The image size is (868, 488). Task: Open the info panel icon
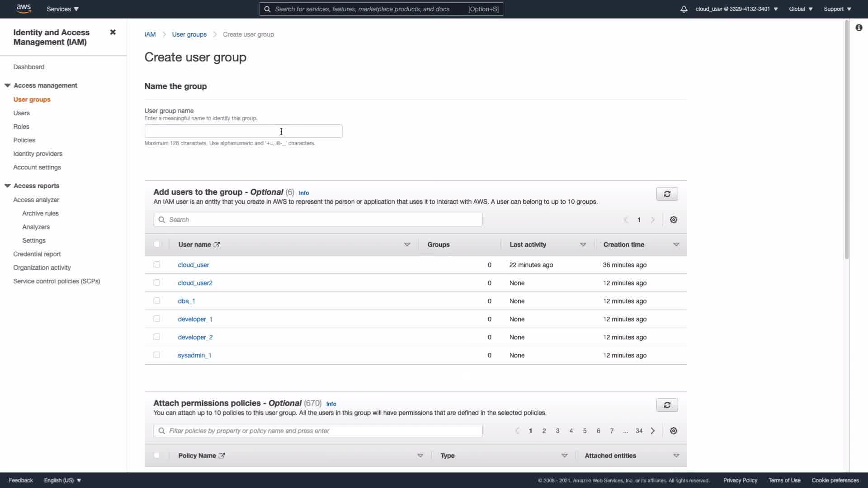(859, 28)
